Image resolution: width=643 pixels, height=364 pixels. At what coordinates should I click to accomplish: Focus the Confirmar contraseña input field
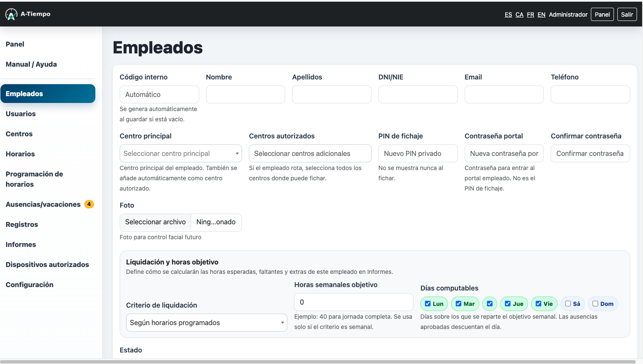590,153
